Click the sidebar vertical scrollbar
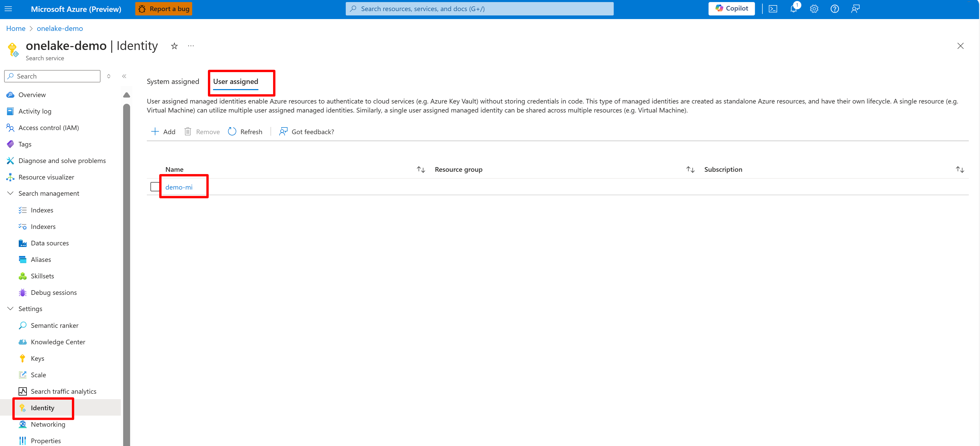Screen dimensions: 980x446 pos(127,266)
